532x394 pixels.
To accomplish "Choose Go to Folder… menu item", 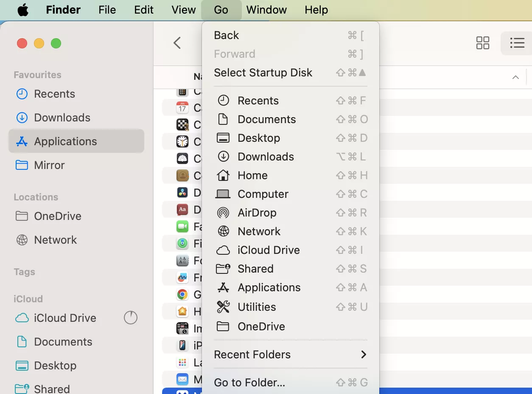I will pos(249,383).
